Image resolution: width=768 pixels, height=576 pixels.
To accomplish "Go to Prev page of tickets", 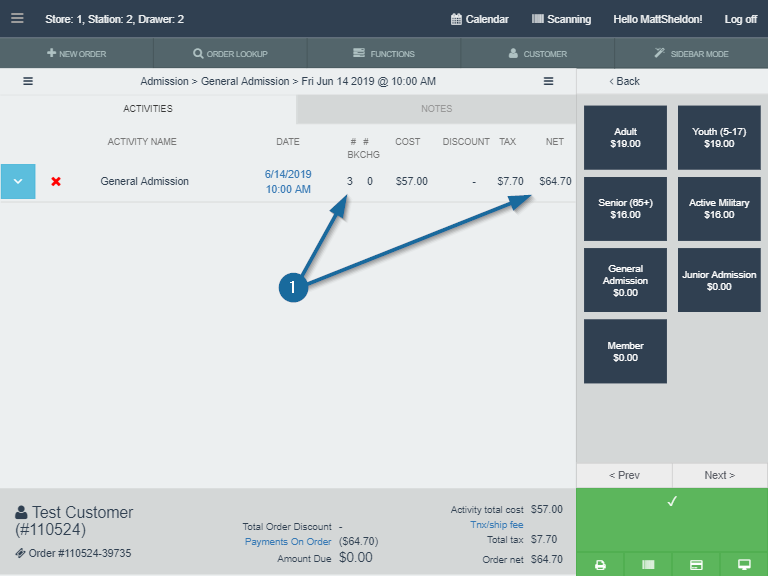I will (624, 475).
